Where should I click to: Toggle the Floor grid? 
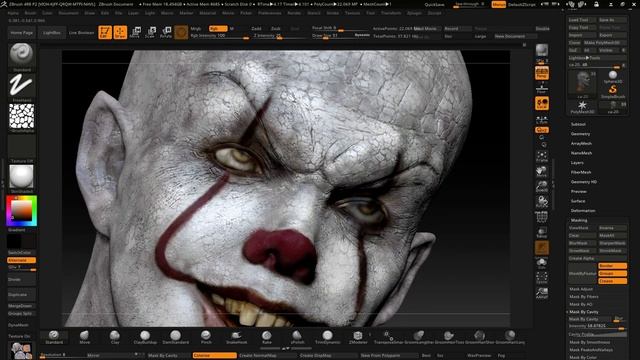pos(542,89)
